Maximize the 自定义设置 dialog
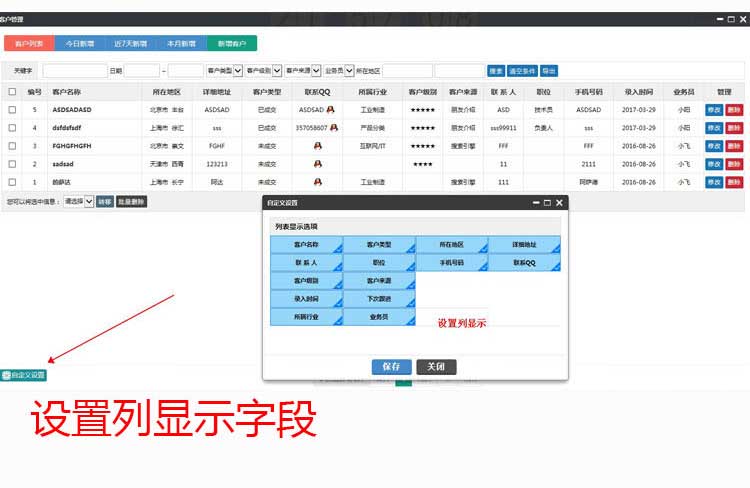 click(x=547, y=203)
